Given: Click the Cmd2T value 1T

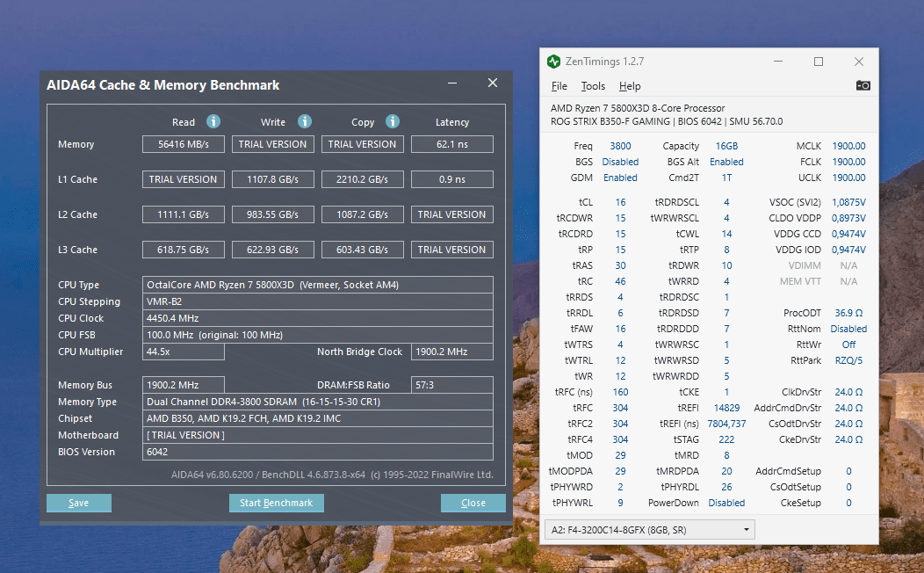Looking at the screenshot, I should coord(726,178).
